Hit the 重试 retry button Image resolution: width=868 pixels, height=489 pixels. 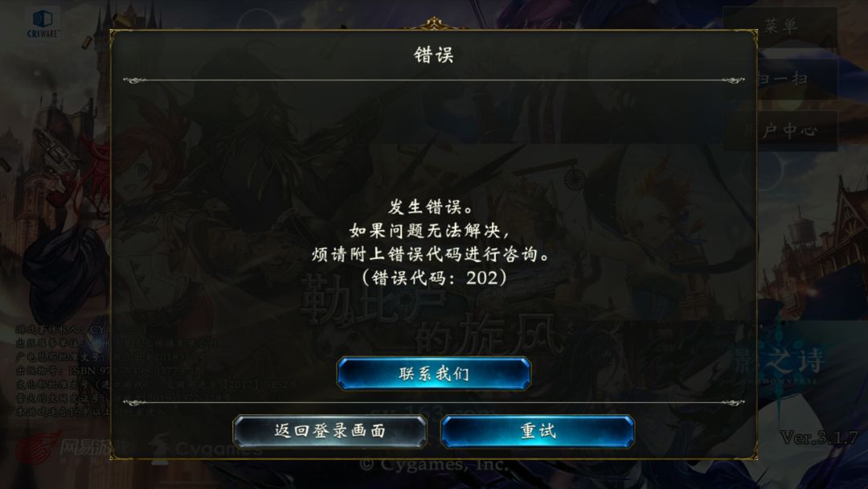538,431
